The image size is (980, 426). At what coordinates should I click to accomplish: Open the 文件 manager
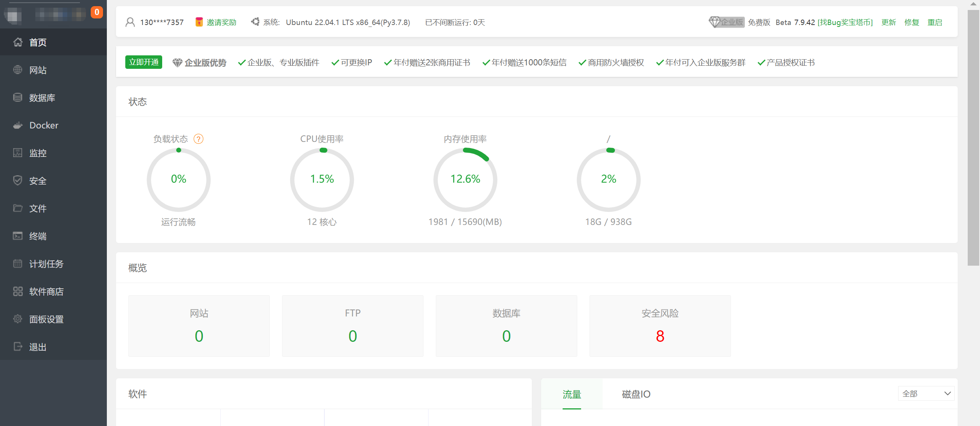53,208
